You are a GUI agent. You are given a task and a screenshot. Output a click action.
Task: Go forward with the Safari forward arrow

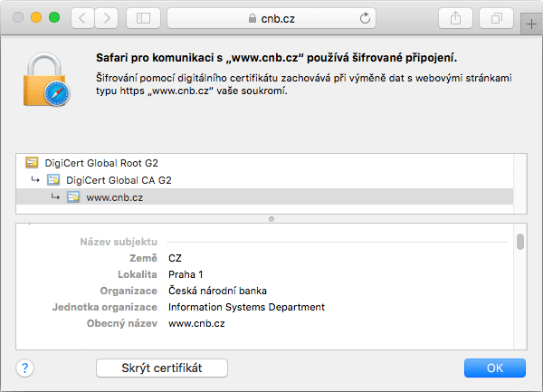click(107, 18)
